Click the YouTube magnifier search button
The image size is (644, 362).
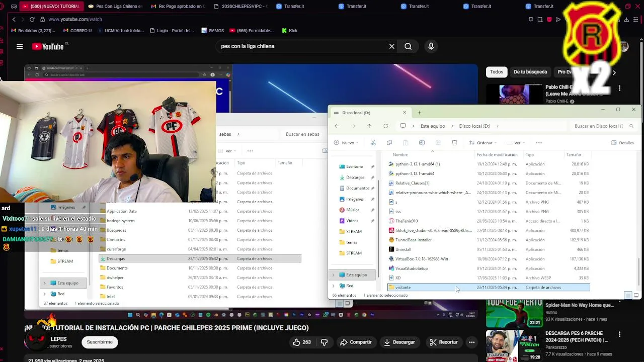pyautogui.click(x=408, y=46)
